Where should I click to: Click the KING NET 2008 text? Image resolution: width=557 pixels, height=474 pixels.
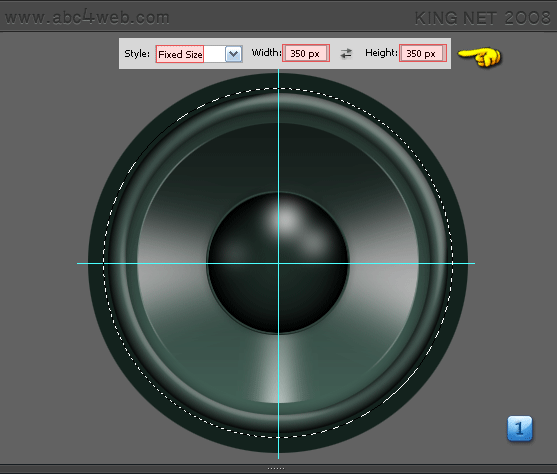[x=482, y=18]
